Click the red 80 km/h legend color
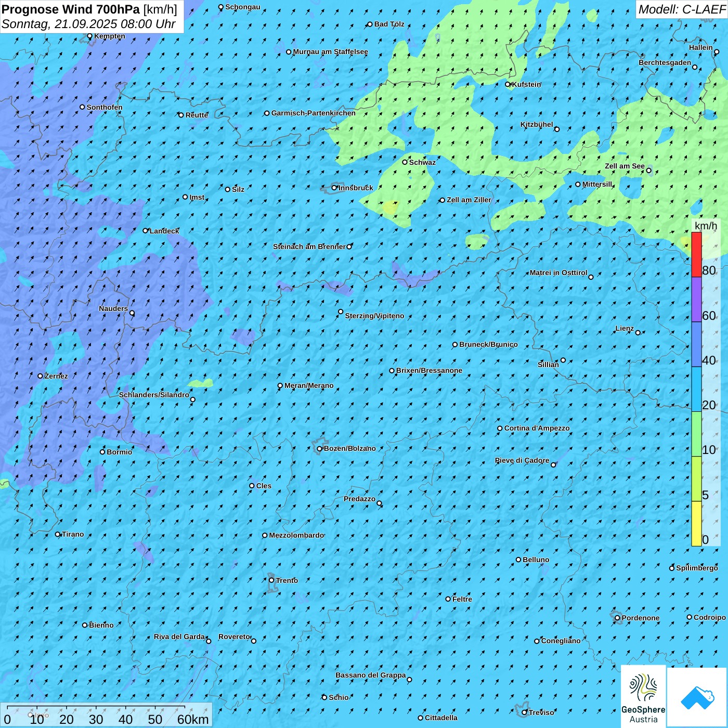The width and height of the screenshot is (728, 728). click(x=696, y=254)
